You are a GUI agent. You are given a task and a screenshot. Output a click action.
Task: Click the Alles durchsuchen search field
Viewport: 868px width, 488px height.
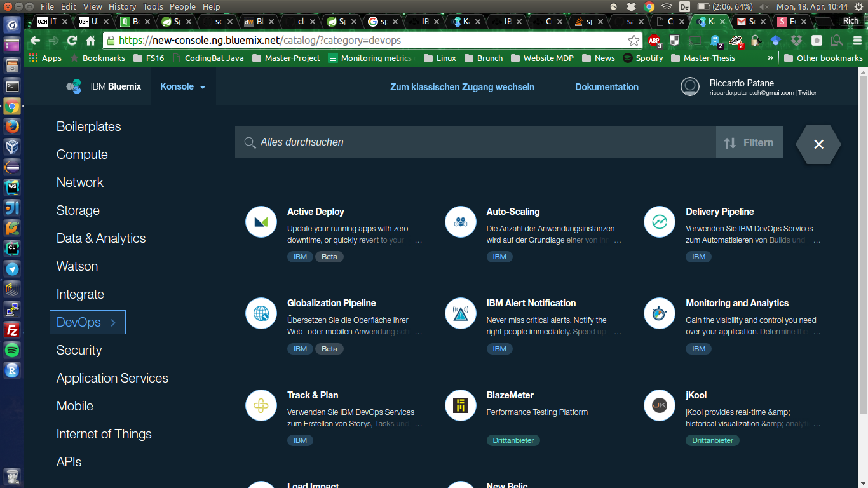475,142
